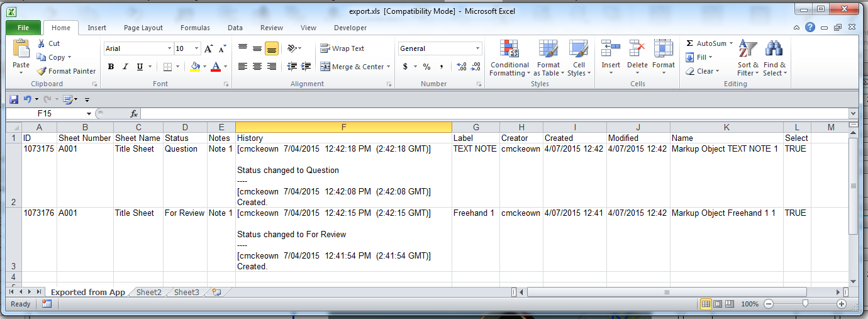Viewport: 868px width, 319px height.
Task: Click the Cut scissors icon
Action: [42, 43]
